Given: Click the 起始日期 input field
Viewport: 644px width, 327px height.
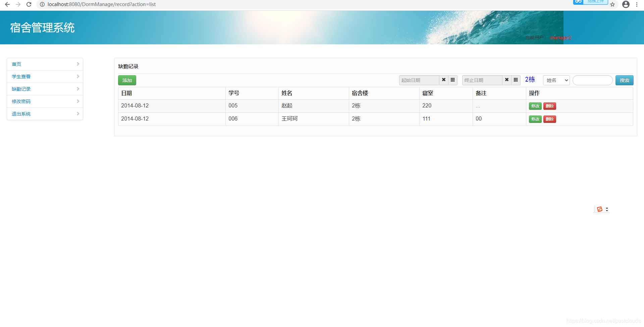Looking at the screenshot, I should [419, 80].
